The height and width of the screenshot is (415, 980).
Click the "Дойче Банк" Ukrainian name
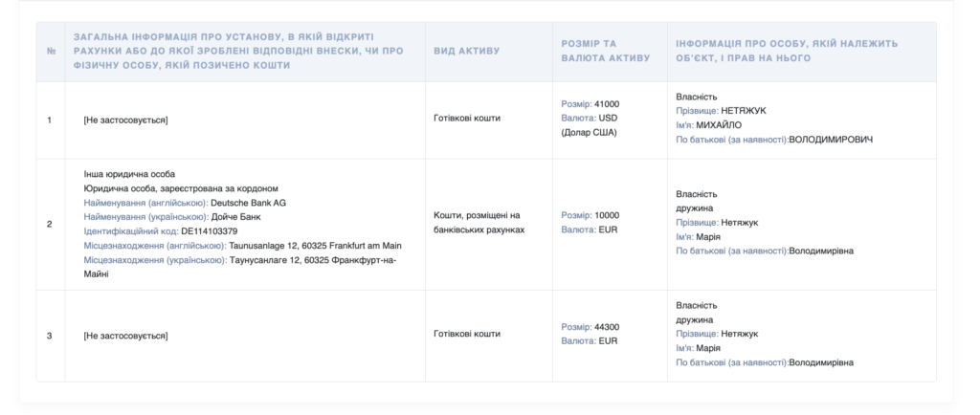[x=234, y=217]
